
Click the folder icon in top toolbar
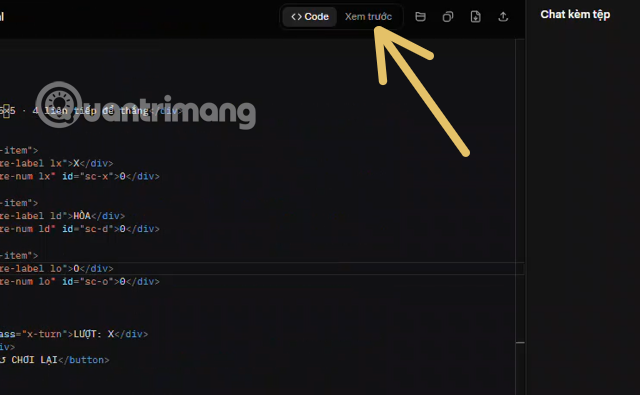[x=420, y=17]
